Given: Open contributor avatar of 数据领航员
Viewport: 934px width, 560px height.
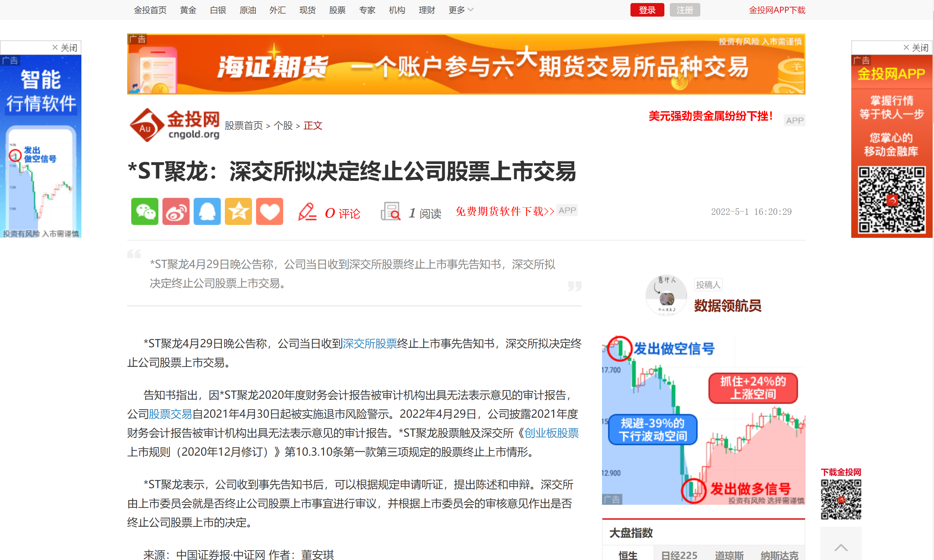Looking at the screenshot, I should 666,295.
